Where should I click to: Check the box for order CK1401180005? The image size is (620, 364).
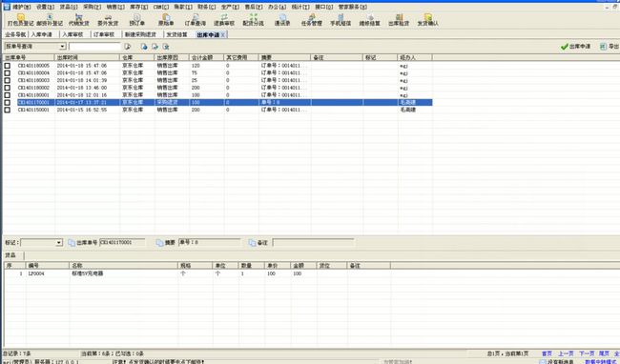pos(7,66)
